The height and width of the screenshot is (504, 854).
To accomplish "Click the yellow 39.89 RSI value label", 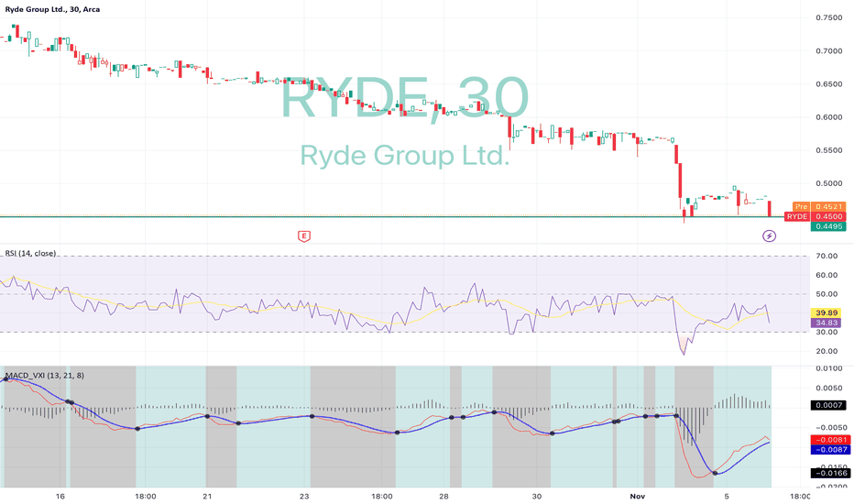I will point(827,312).
